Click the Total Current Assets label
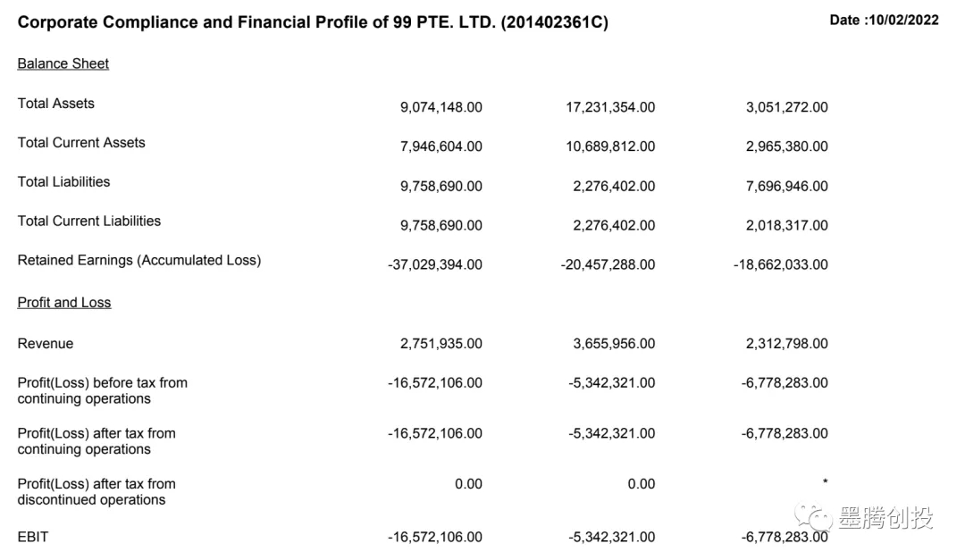This screenshot has width=965, height=560. pyautogui.click(x=81, y=143)
